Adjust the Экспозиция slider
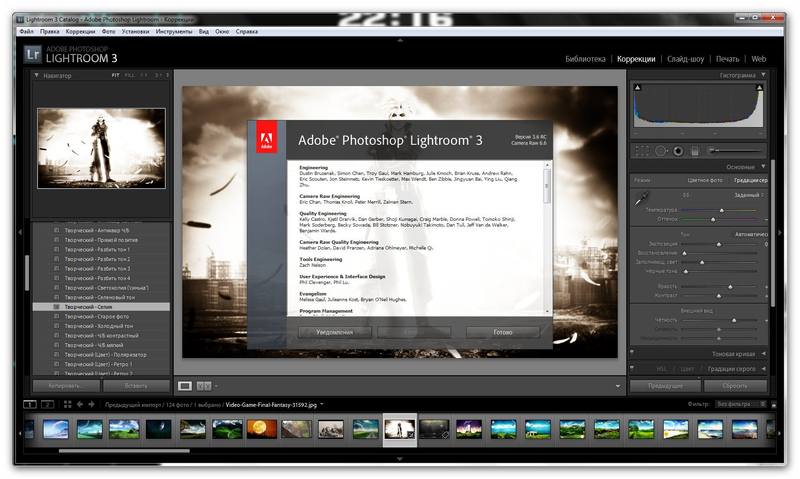 click(x=719, y=244)
